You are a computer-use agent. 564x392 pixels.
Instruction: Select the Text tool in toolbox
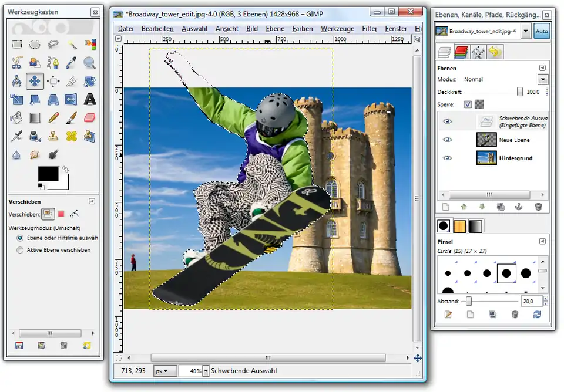point(90,100)
